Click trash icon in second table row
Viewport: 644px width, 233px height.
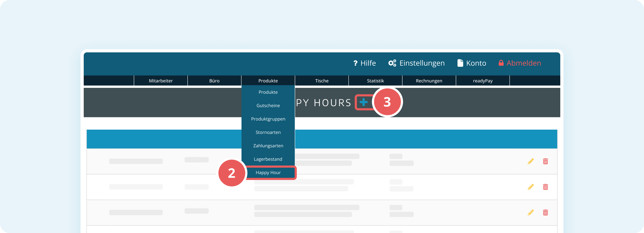pos(546,187)
